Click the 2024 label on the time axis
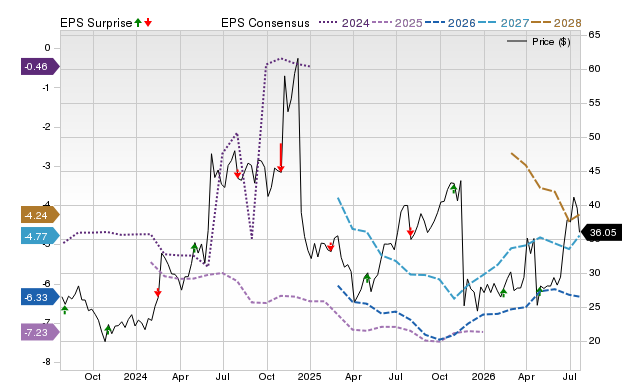 (136, 376)
